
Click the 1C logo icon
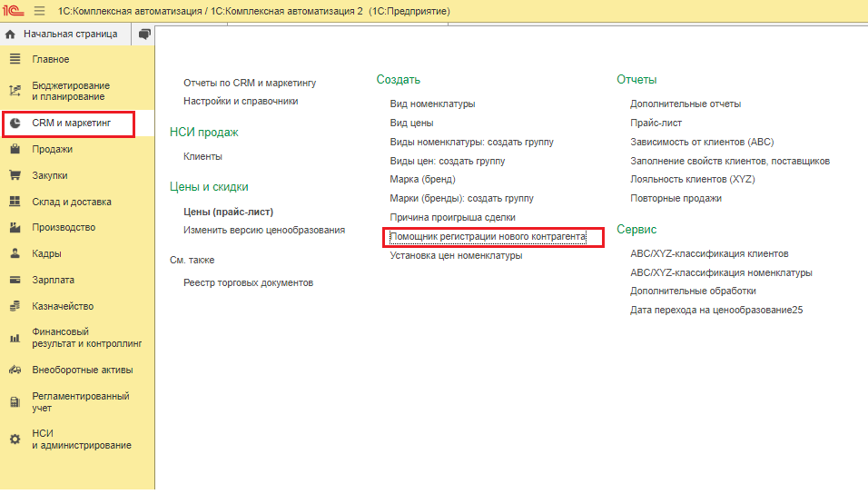pyautogui.click(x=14, y=11)
